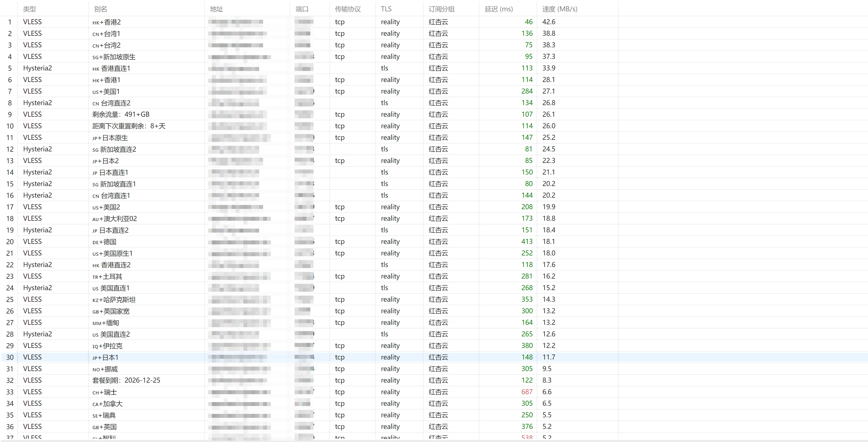Select the KZ+哈萨克斯坦 server row
Viewport: 868px width, 442px height.
pyautogui.click(x=434, y=299)
